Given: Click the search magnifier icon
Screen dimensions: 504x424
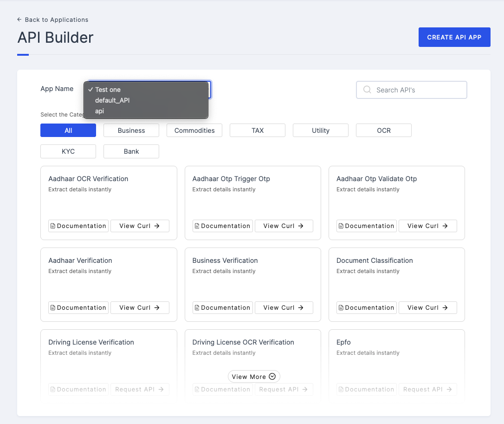Looking at the screenshot, I should click(x=367, y=90).
